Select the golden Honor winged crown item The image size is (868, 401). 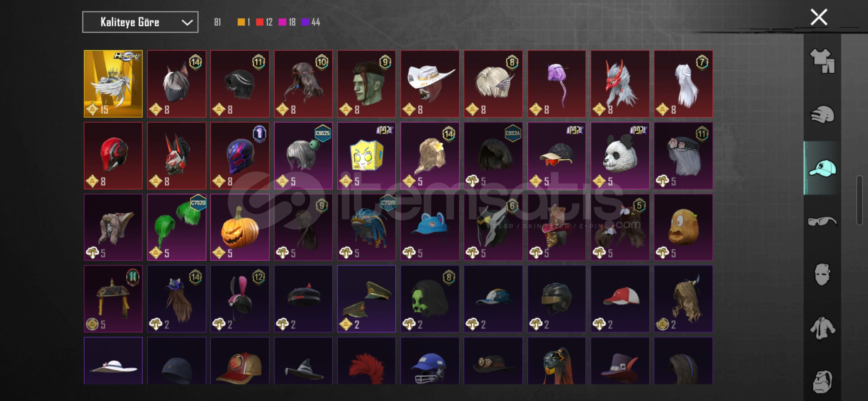pos(113,84)
